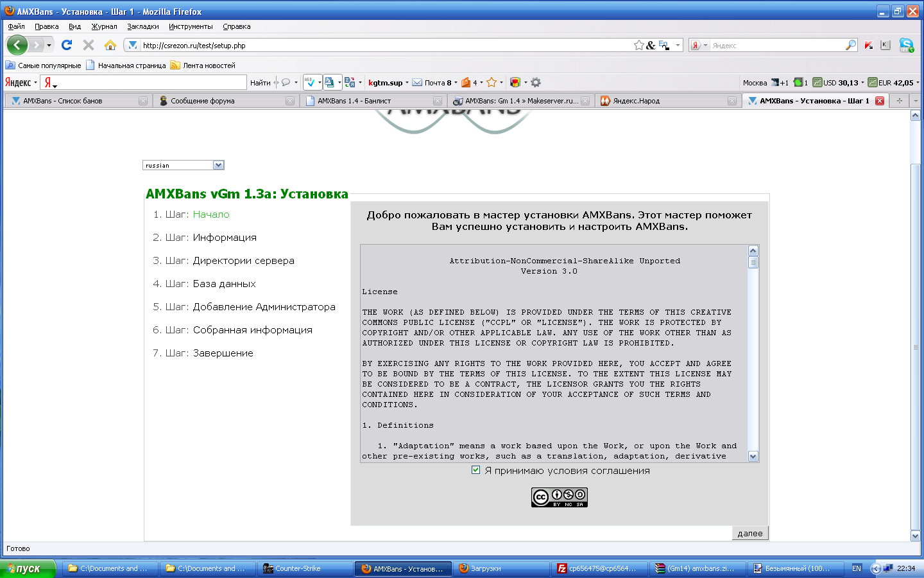Image resolution: width=924 pixels, height=578 pixels.
Task: Open Yandex Mail envelope icon
Action: click(x=417, y=82)
